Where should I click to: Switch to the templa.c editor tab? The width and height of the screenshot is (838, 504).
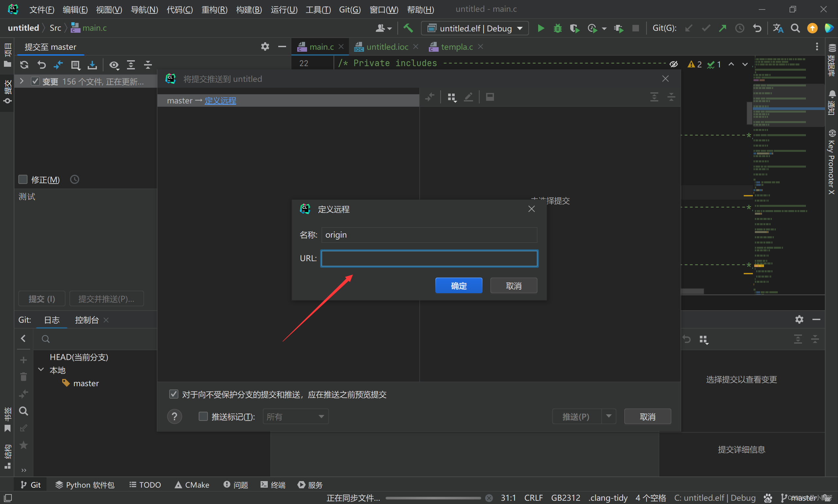point(457,46)
